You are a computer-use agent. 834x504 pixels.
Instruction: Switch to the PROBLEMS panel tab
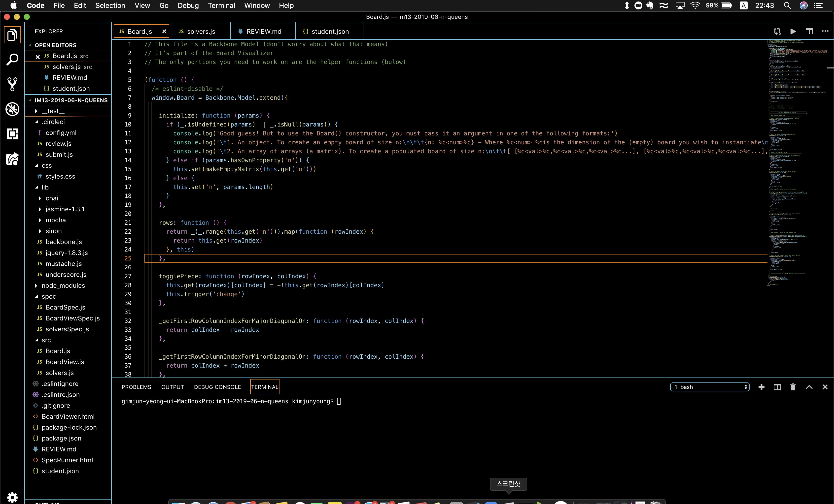point(137,387)
